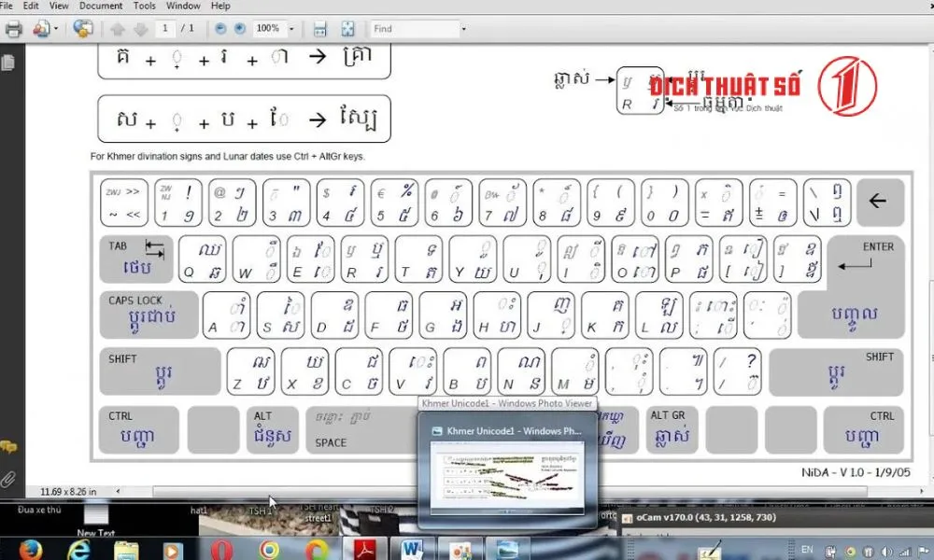Open Microsoft Word from the taskbar
The height and width of the screenshot is (560, 934).
(412, 548)
